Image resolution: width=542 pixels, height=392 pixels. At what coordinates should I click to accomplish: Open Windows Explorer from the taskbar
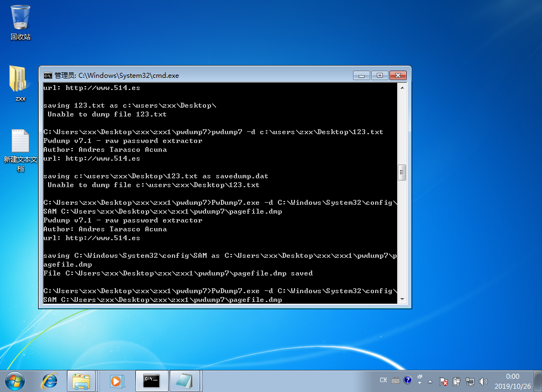(x=81, y=380)
